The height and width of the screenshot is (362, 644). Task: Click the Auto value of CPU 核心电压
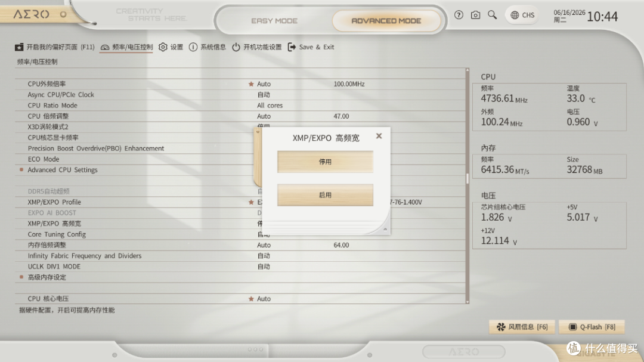coord(264,299)
